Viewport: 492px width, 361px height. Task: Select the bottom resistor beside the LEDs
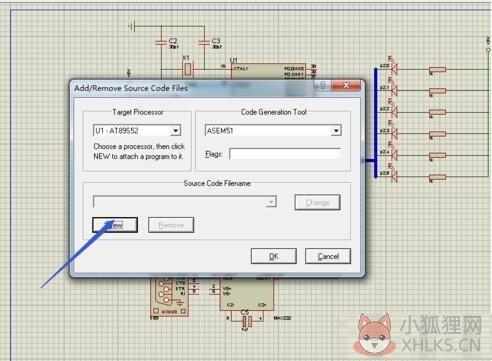pyautogui.click(x=437, y=177)
